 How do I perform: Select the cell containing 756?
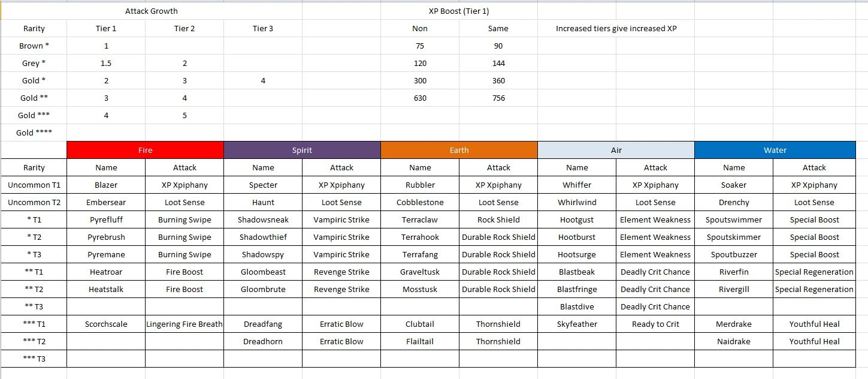coord(498,98)
